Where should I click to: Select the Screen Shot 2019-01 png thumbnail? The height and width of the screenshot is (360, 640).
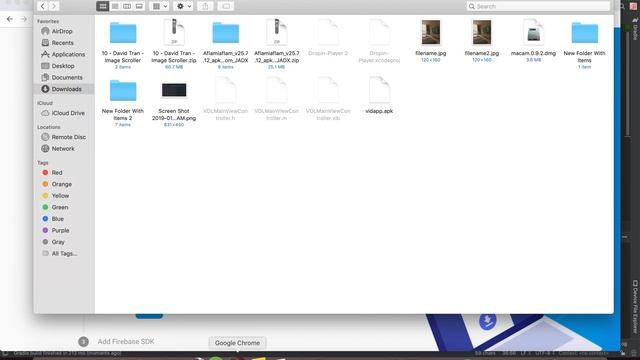174,90
